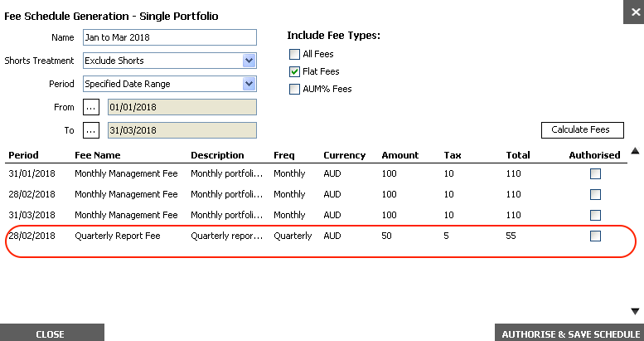
Task: Sort by the Fee Name column header
Action: pyautogui.click(x=97, y=155)
